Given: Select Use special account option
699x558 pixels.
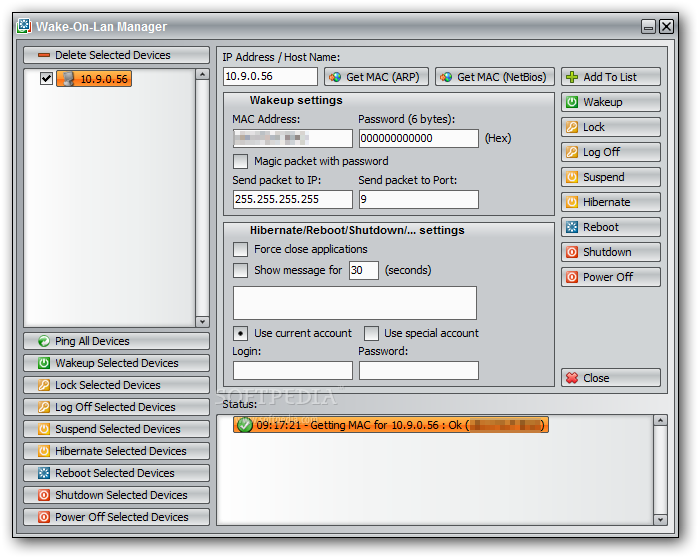Looking at the screenshot, I should [x=371, y=333].
